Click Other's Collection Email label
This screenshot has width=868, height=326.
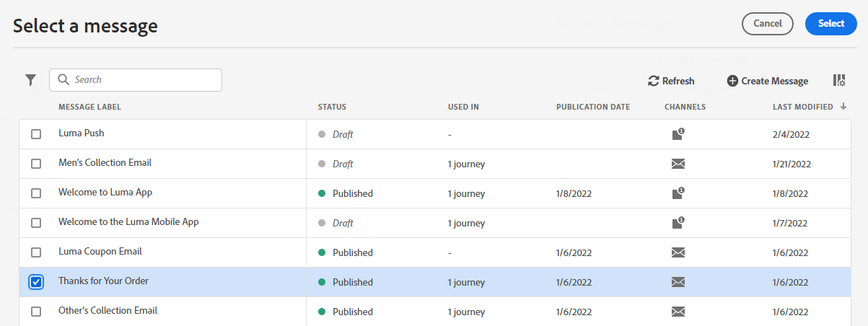(x=108, y=311)
